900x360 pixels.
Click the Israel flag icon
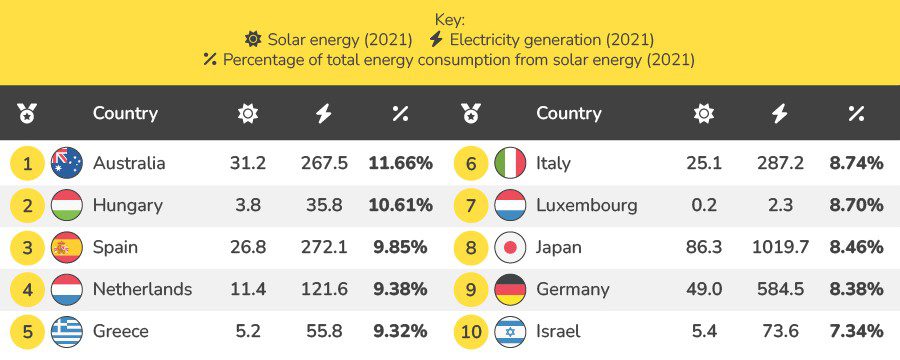click(x=510, y=331)
